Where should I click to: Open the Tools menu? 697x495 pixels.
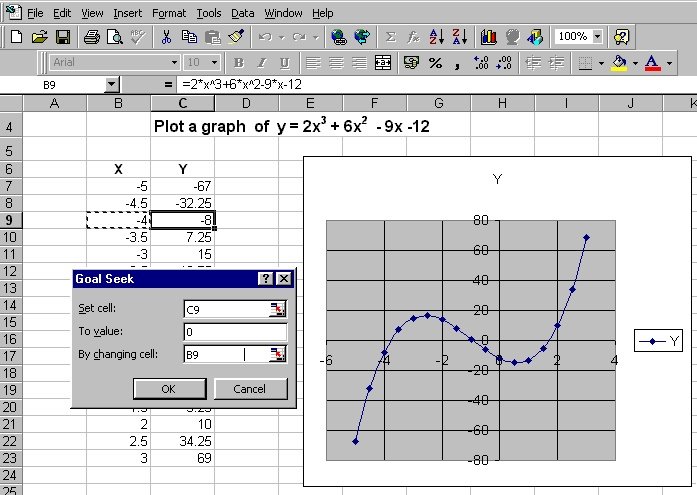[209, 13]
